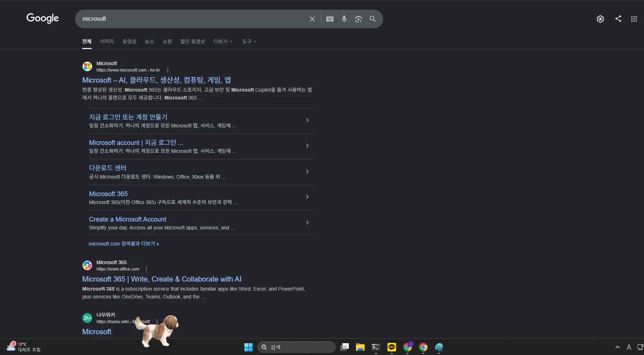Image resolution: width=644 pixels, height=355 pixels.
Task: Open the terminal app in taskbar
Action: 376,347
